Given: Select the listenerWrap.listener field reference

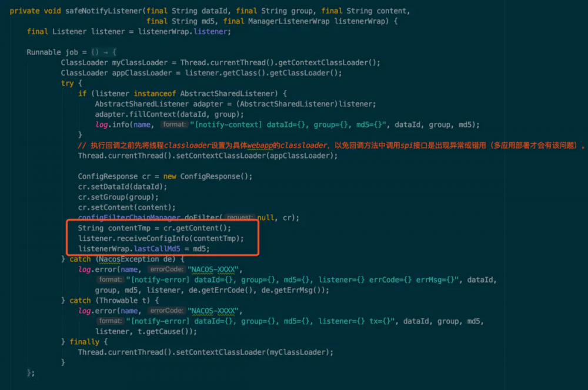Looking at the screenshot, I should click(x=188, y=32).
